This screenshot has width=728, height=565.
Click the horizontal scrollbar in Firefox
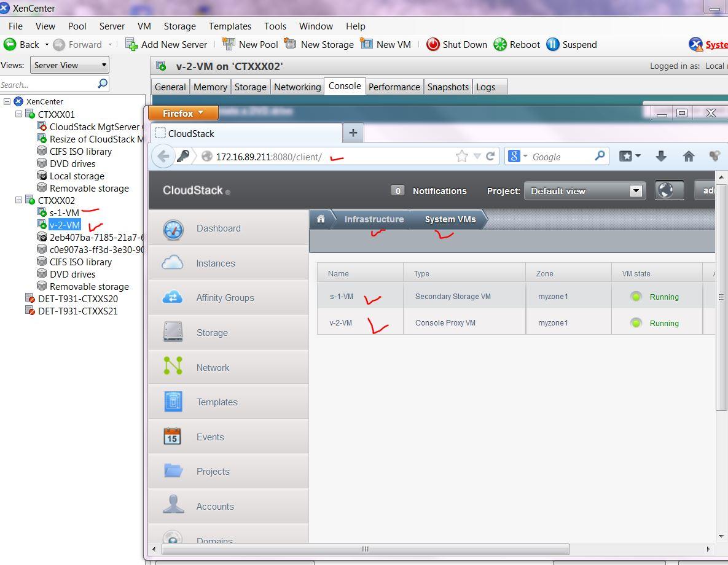365,549
